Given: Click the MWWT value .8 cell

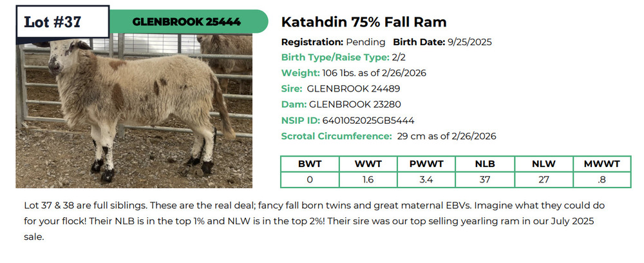Looking at the screenshot, I should click(601, 179).
